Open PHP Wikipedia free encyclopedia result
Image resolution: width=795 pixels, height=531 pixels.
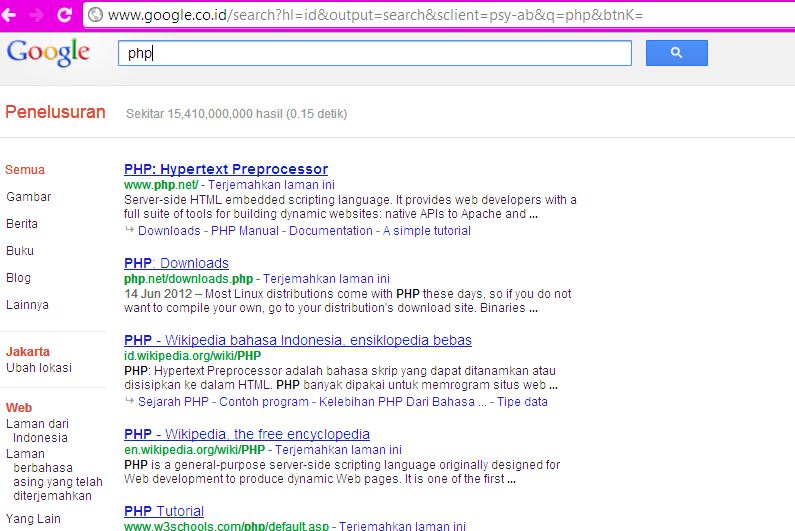click(x=247, y=434)
